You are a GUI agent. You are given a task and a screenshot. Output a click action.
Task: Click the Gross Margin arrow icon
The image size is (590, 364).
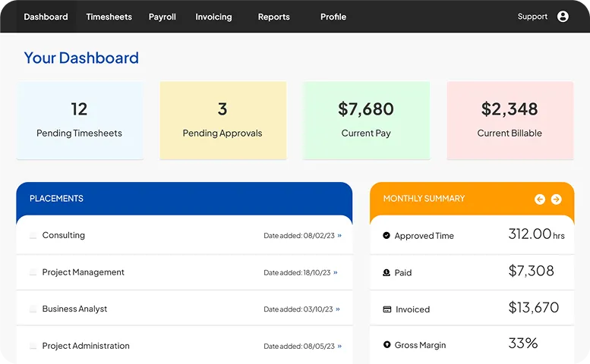click(x=386, y=344)
